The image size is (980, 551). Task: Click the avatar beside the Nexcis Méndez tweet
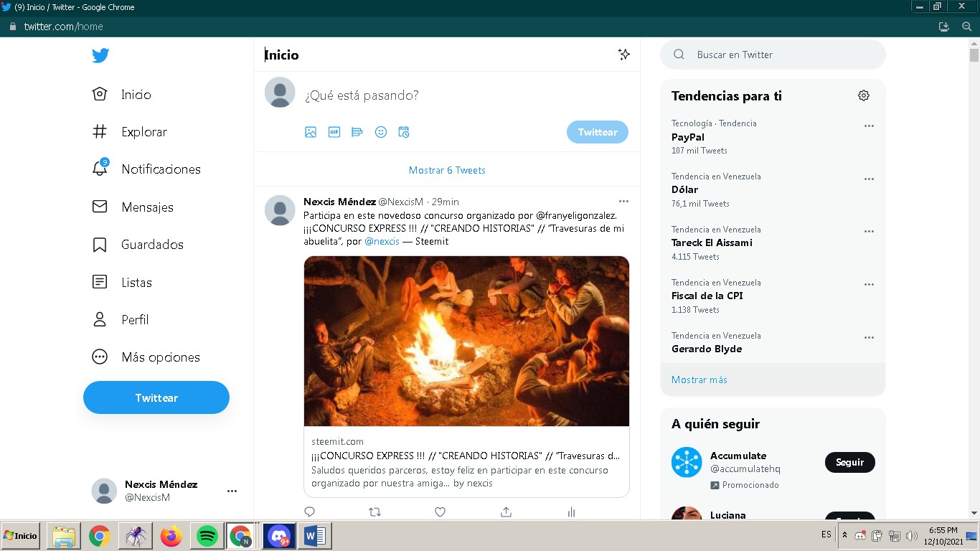280,210
